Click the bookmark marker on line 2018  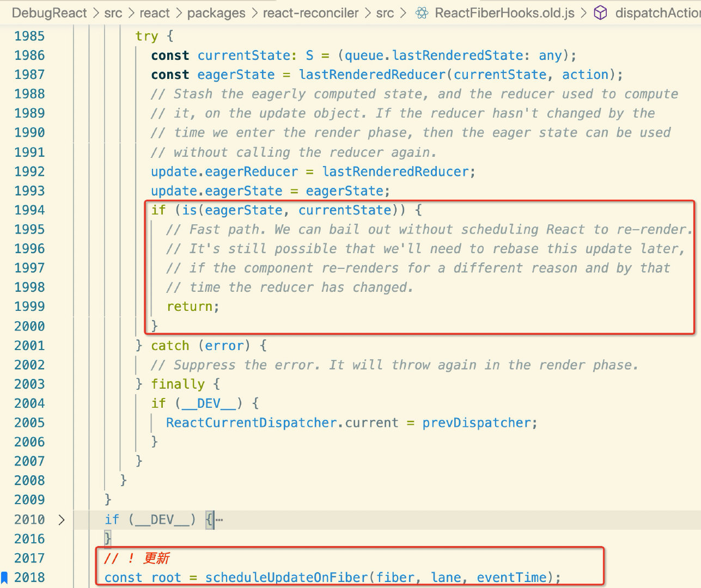pyautogui.click(x=4, y=577)
